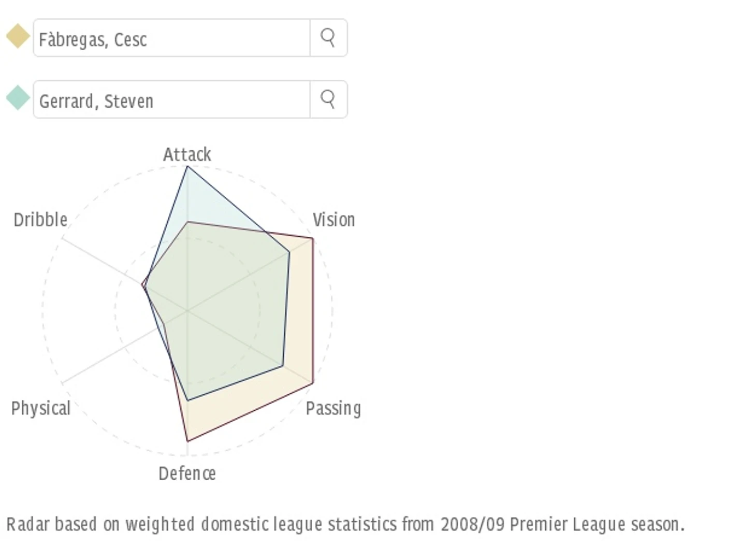Focus the Gerrard, Steven player input field
756x545 pixels.
coord(171,99)
